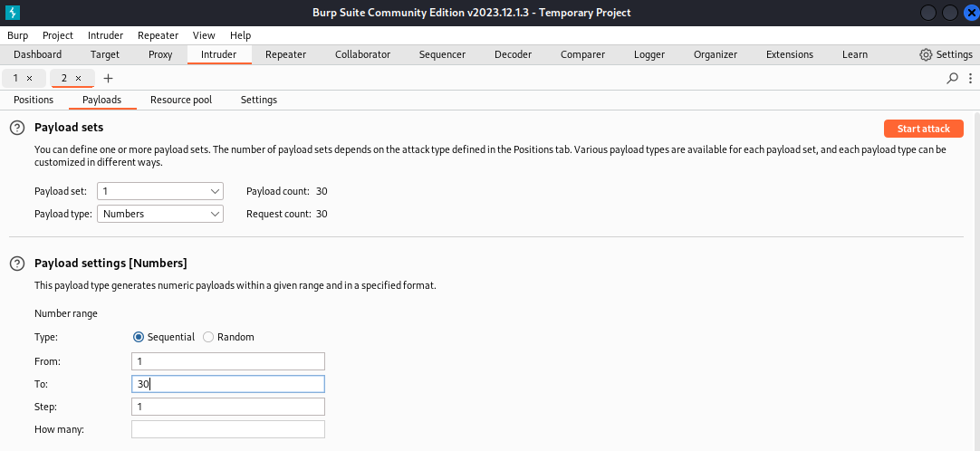
Task: Switch to the Collaborator tab
Action: pyautogui.click(x=362, y=54)
